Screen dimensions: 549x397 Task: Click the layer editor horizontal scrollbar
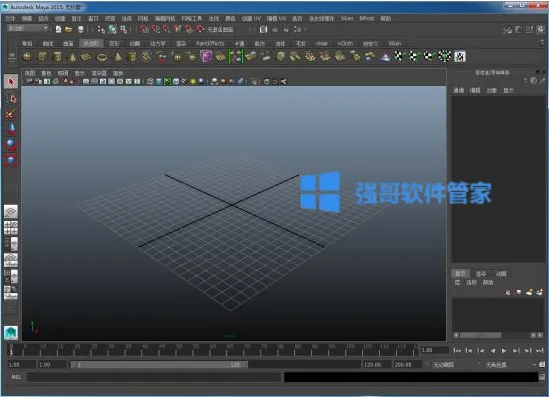[480, 335]
